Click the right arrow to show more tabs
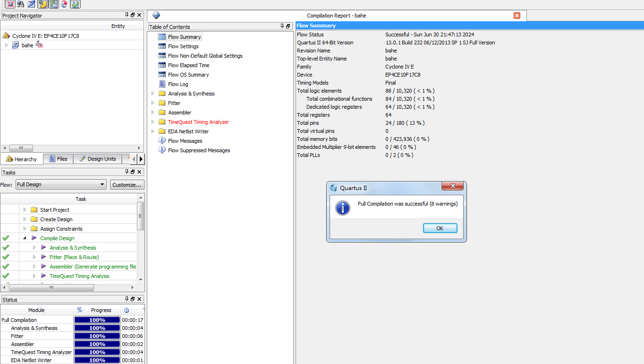 [x=141, y=159]
